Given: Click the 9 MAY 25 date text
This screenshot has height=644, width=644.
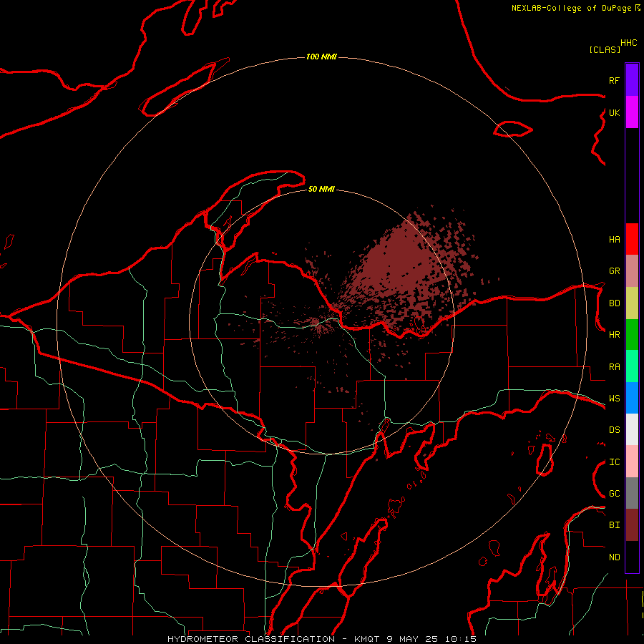Looking at the screenshot, I should 413,639.
